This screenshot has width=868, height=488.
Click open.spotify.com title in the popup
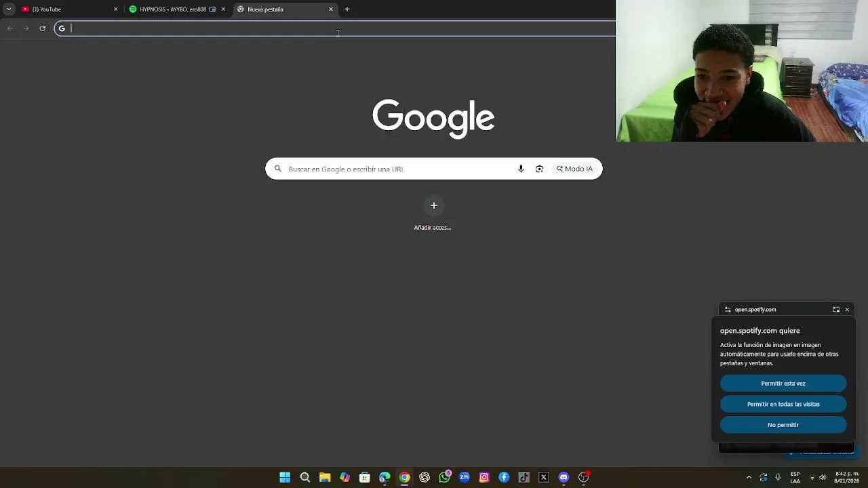coord(755,309)
